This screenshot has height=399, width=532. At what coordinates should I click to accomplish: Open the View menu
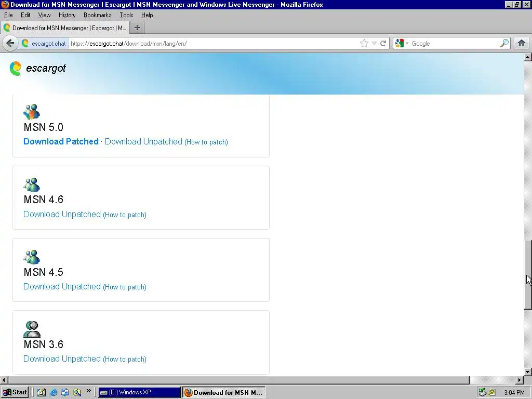pyautogui.click(x=45, y=15)
